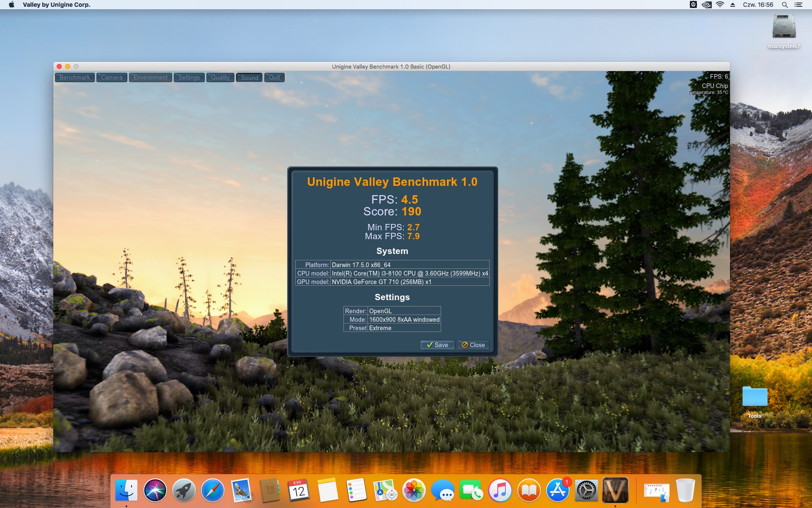Open Launchpad rocket icon in dock
The width and height of the screenshot is (812, 508).
point(184,490)
